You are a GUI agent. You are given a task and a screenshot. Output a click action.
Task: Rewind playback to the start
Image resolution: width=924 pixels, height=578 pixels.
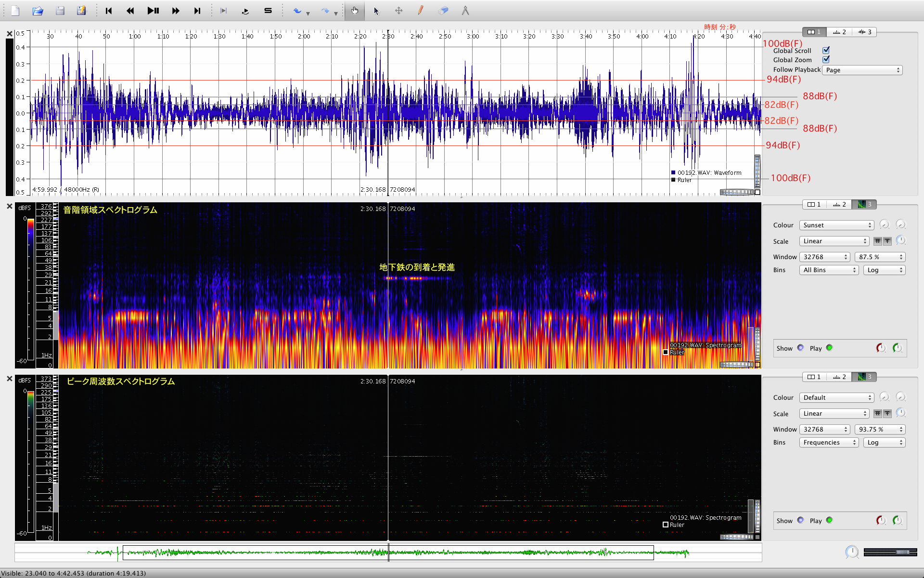[x=109, y=11]
